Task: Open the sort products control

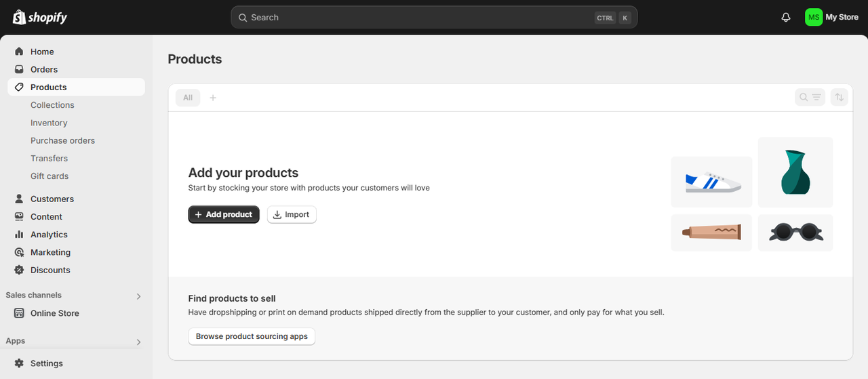Action: [x=840, y=98]
